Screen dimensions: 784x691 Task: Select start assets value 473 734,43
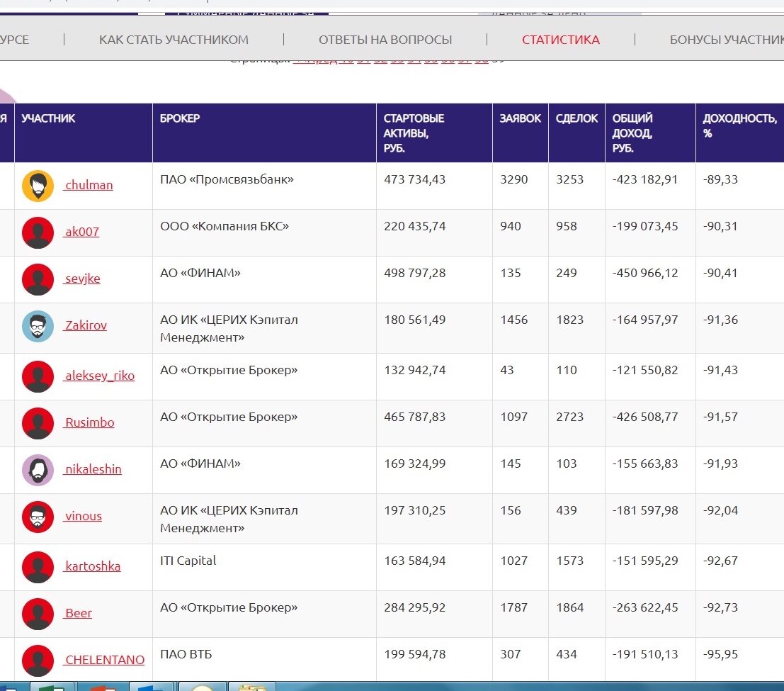[414, 179]
